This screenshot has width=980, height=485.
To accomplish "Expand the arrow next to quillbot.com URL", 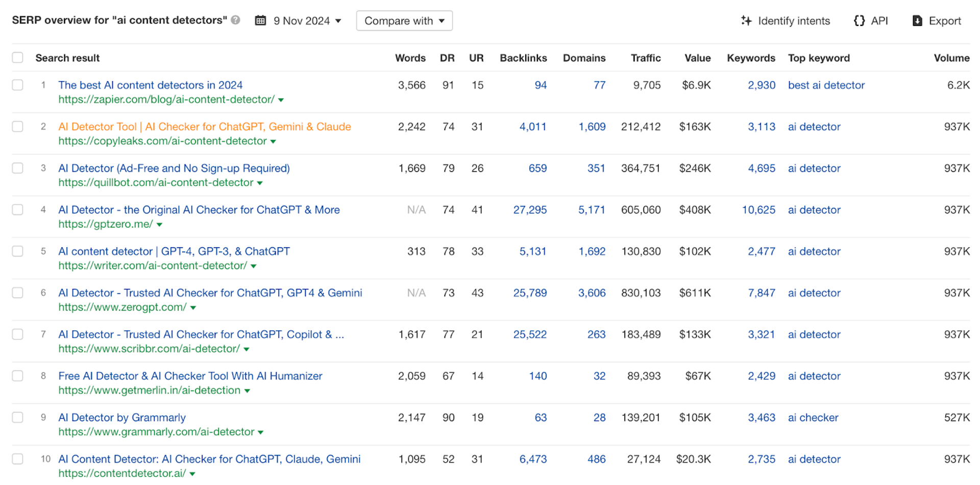I will click(260, 183).
